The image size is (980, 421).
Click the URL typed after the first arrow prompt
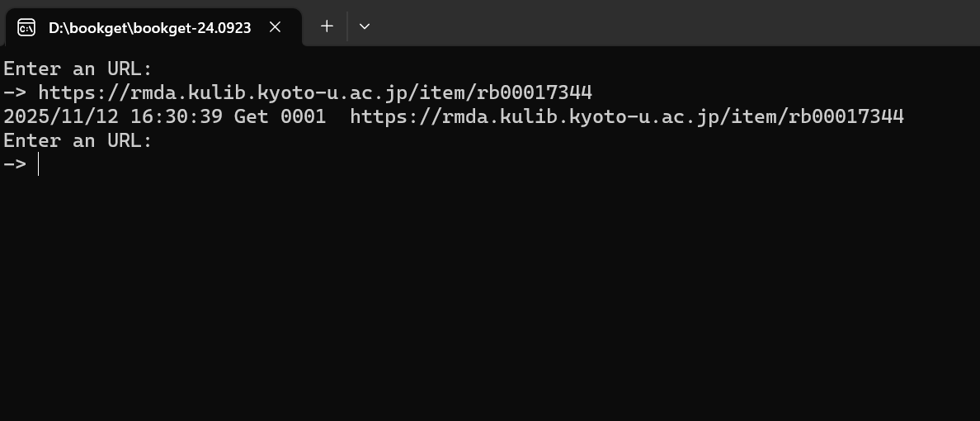[x=315, y=92]
